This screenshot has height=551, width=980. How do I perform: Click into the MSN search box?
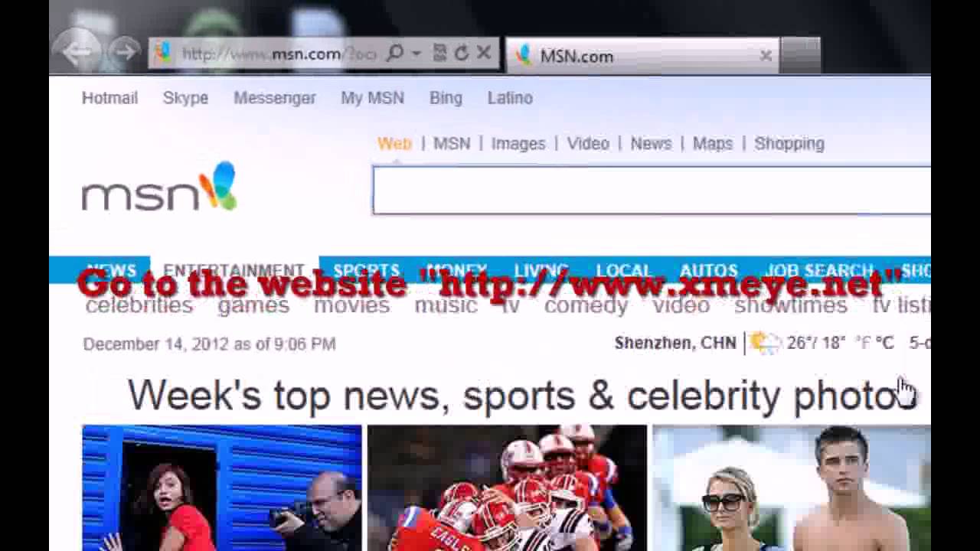(x=652, y=190)
